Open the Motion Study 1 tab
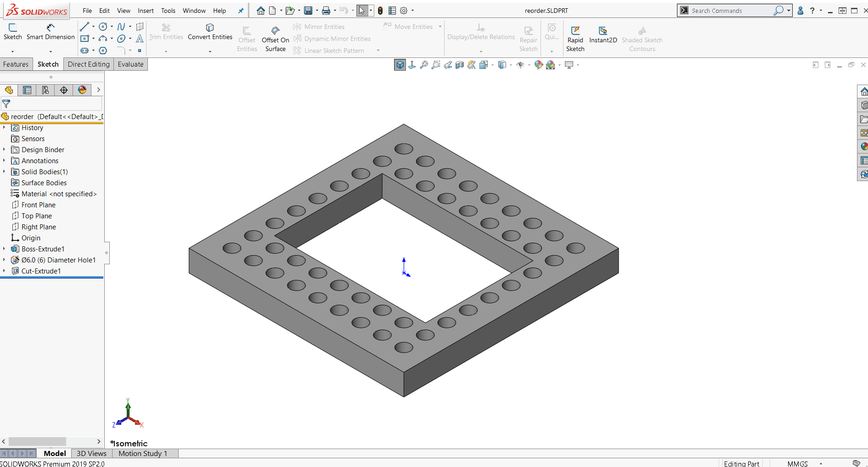The image size is (868, 467). click(x=143, y=453)
